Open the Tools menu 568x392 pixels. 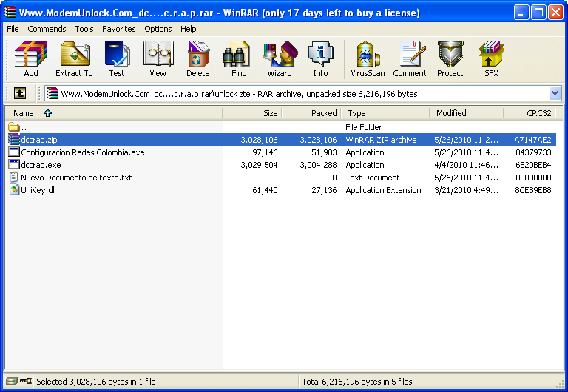(x=84, y=29)
